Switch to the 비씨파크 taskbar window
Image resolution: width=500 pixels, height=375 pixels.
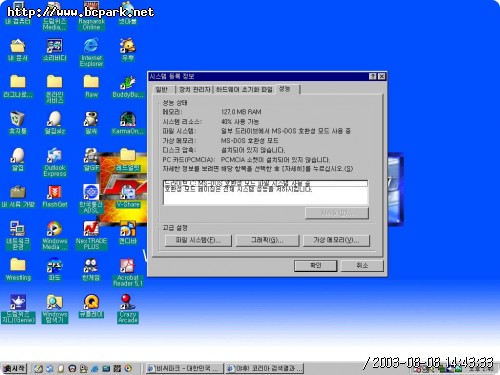185,368
